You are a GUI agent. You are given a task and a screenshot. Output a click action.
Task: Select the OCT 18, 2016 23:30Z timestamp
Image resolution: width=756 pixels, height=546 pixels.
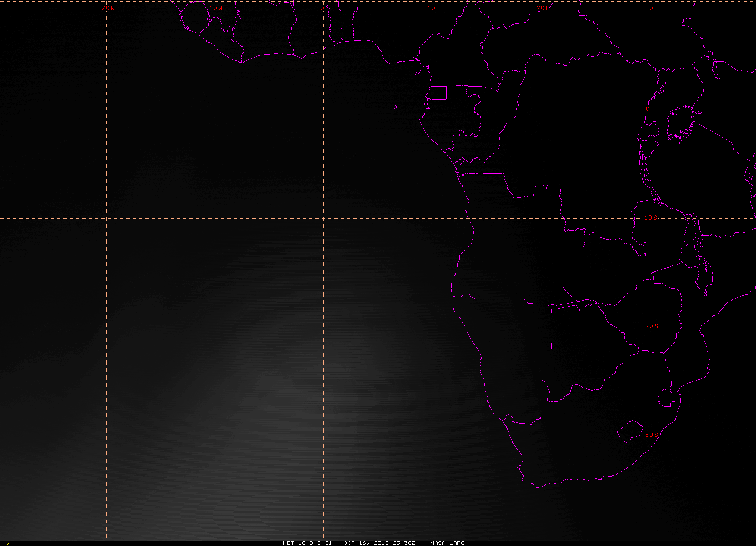pos(379,543)
